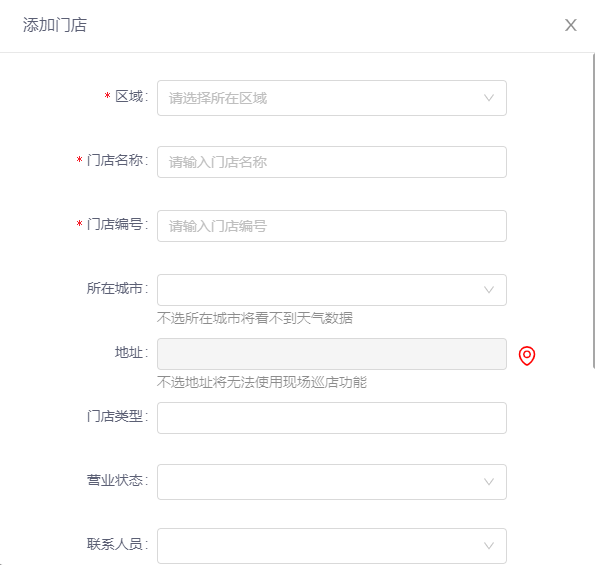The width and height of the screenshot is (595, 565).
Task: Select the 门店类型 input field
Action: (332, 418)
